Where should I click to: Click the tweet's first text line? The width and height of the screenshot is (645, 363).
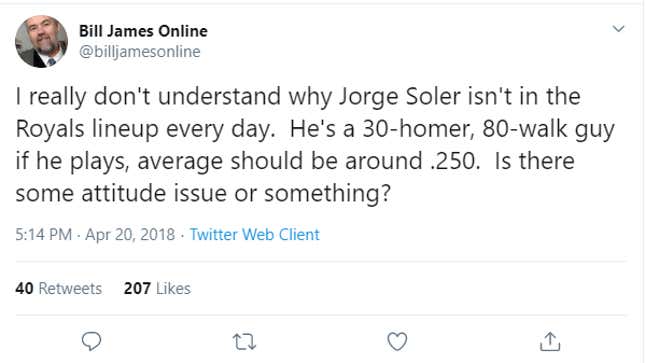pyautogui.click(x=298, y=97)
